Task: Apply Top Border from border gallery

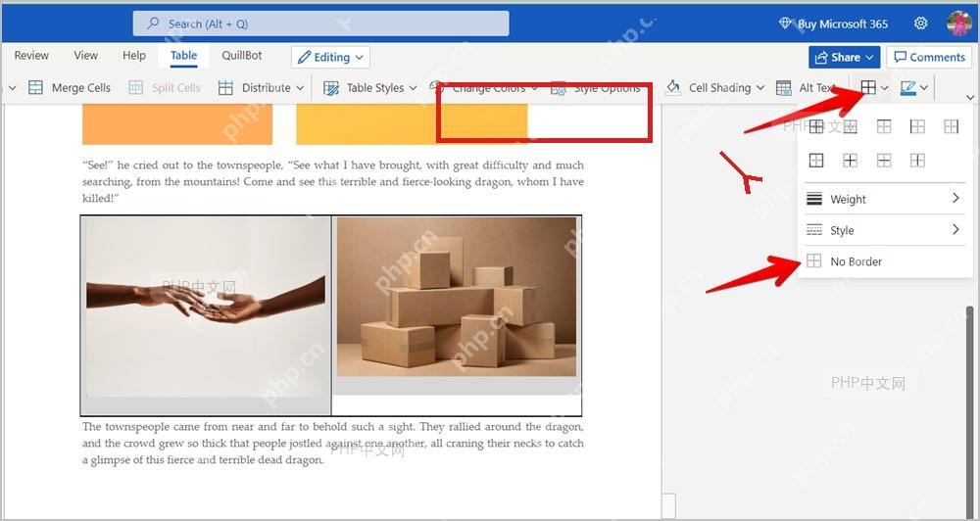Action: pyautogui.click(x=884, y=126)
